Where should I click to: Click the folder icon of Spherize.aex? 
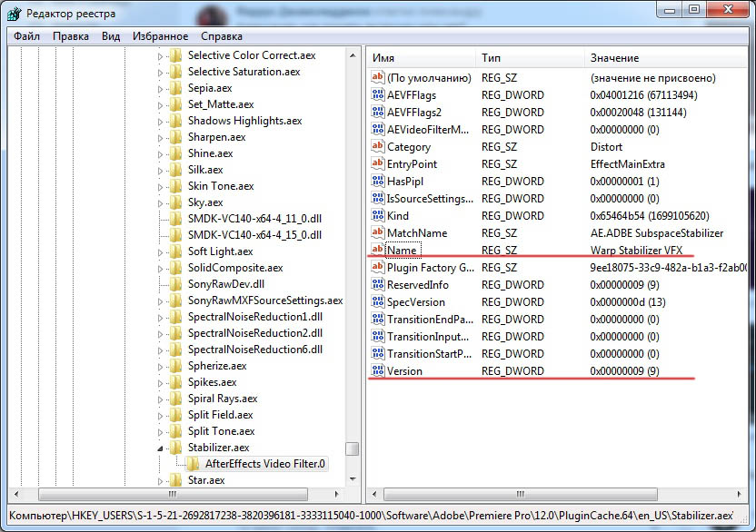(176, 366)
